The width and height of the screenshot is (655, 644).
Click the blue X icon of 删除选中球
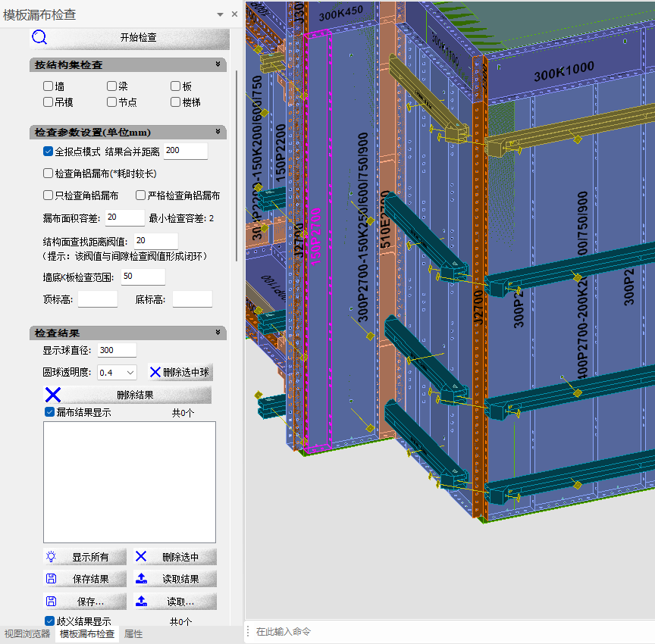[155, 372]
